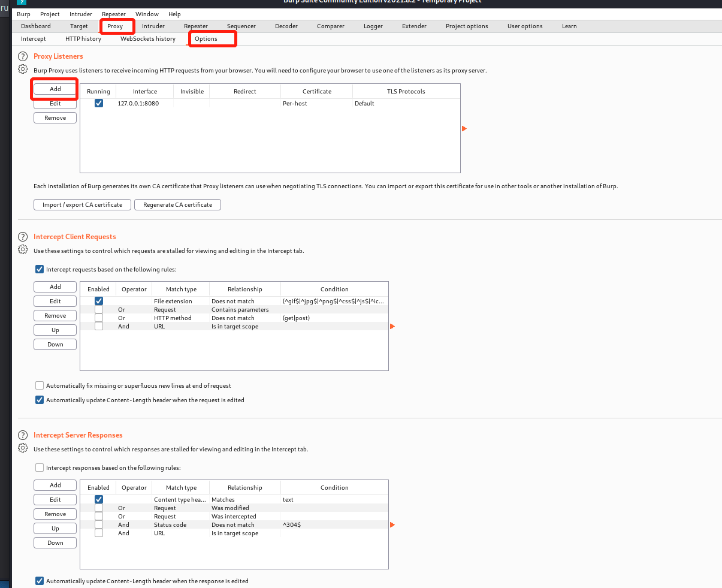Open the Window menu
The width and height of the screenshot is (722, 588).
pyautogui.click(x=147, y=14)
